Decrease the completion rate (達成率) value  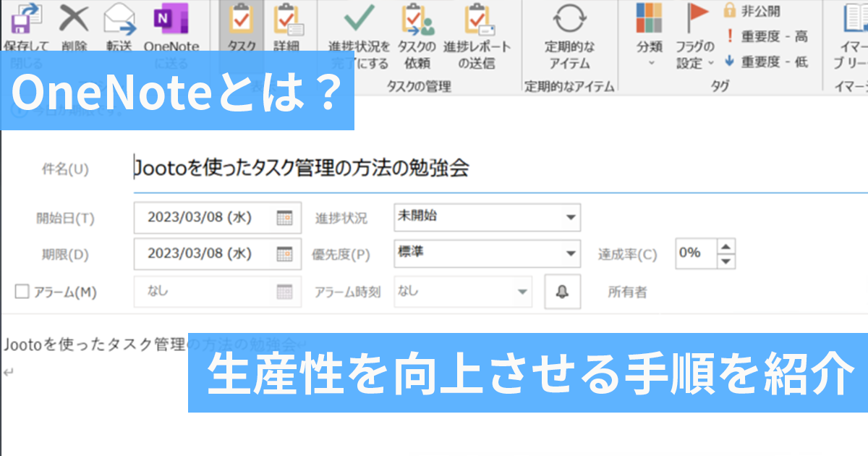pos(727,262)
